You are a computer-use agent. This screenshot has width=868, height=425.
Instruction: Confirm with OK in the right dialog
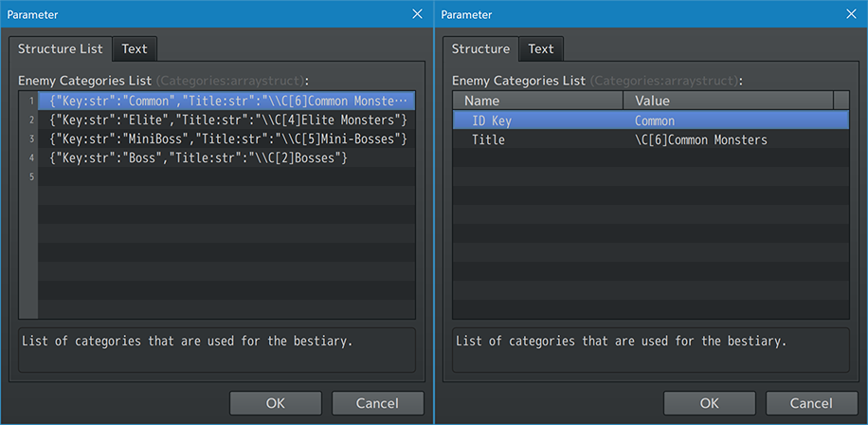(710, 403)
